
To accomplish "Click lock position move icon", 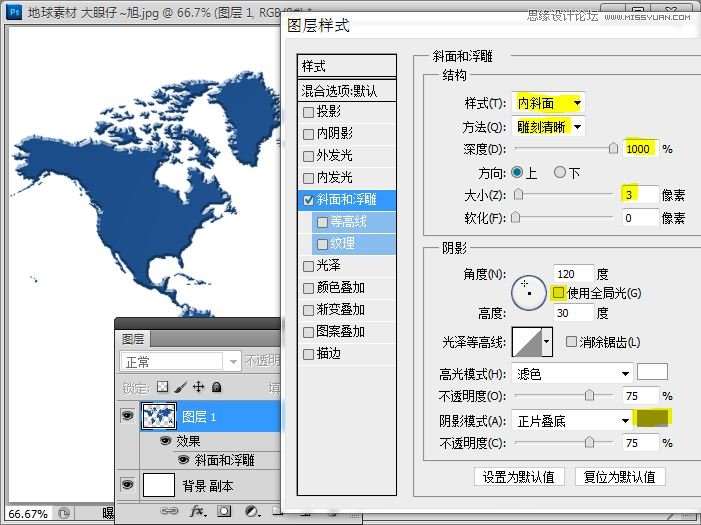I will pyautogui.click(x=198, y=387).
